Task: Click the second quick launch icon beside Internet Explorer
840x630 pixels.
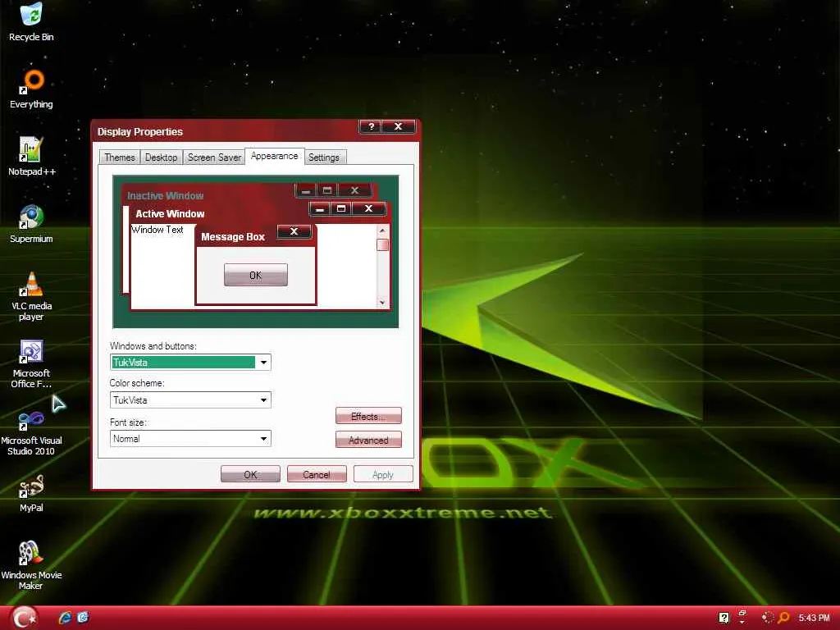Action: (83, 618)
